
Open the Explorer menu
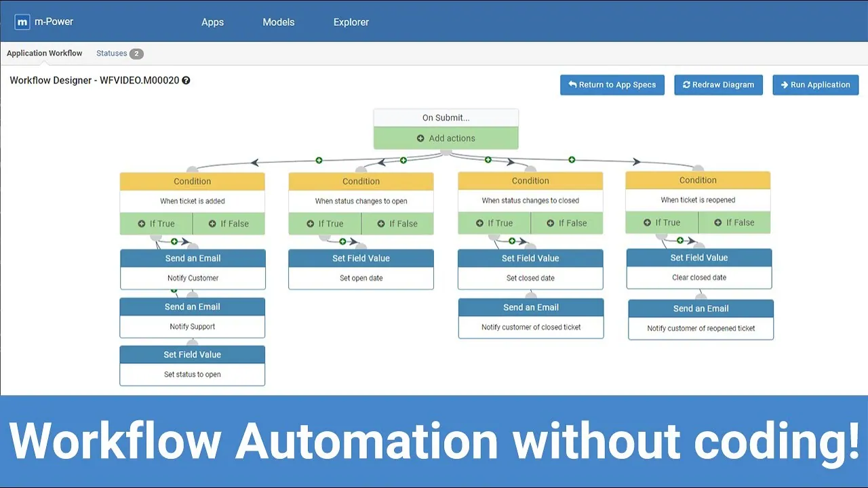point(351,22)
